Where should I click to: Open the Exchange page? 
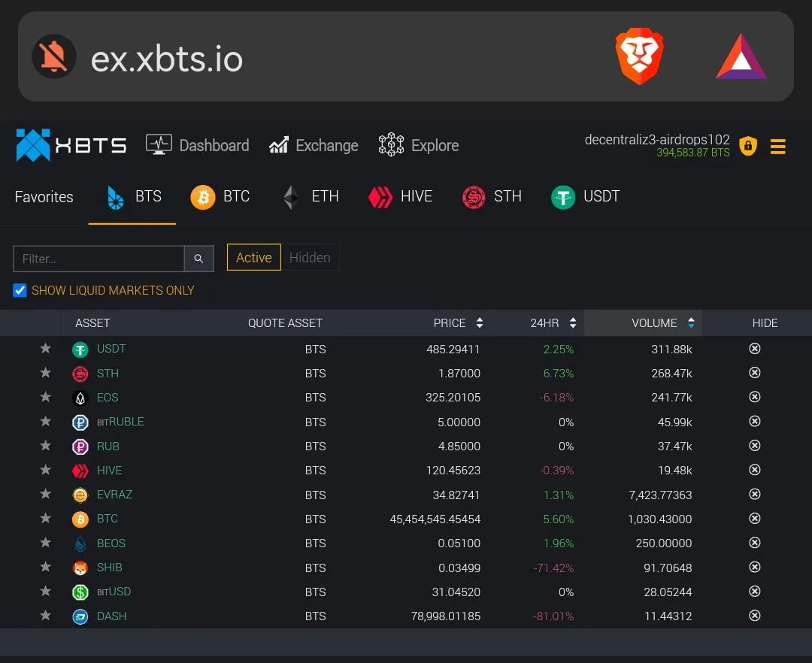[314, 145]
